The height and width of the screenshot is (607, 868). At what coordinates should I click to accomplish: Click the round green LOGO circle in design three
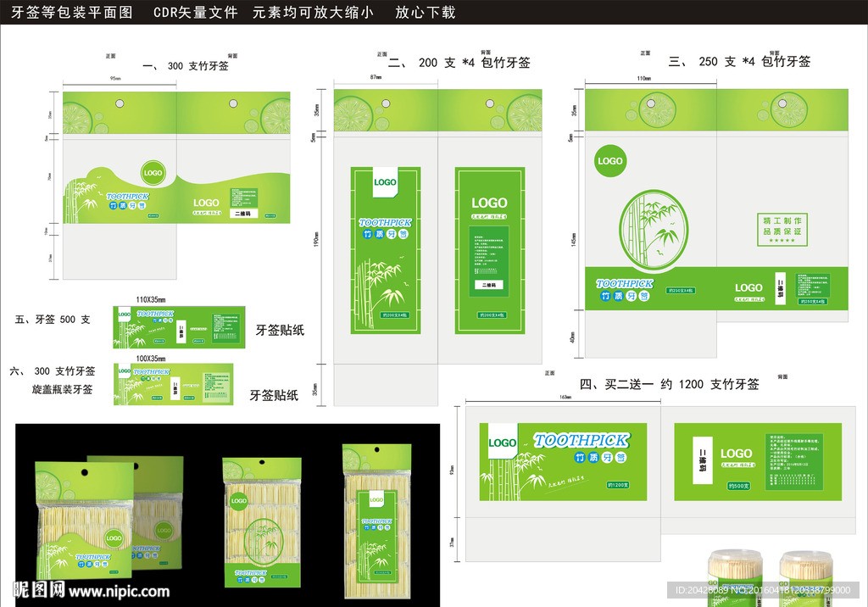point(609,161)
